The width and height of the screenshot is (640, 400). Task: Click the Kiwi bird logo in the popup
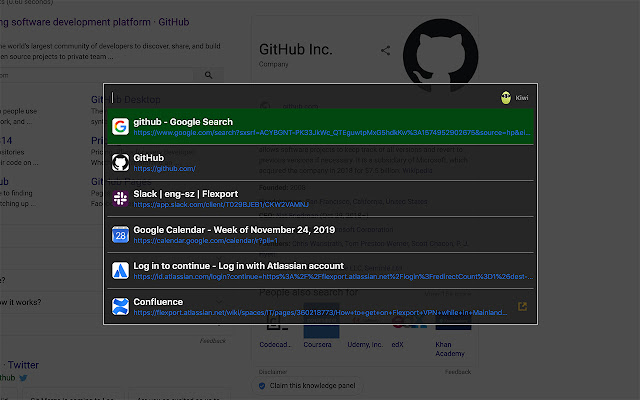(506, 98)
